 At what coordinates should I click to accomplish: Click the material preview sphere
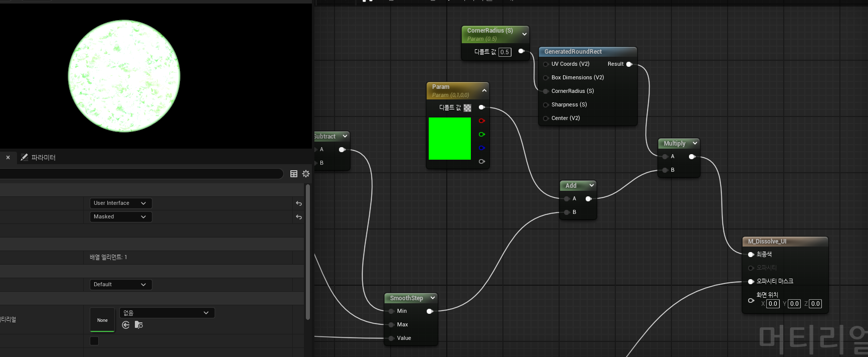point(124,76)
